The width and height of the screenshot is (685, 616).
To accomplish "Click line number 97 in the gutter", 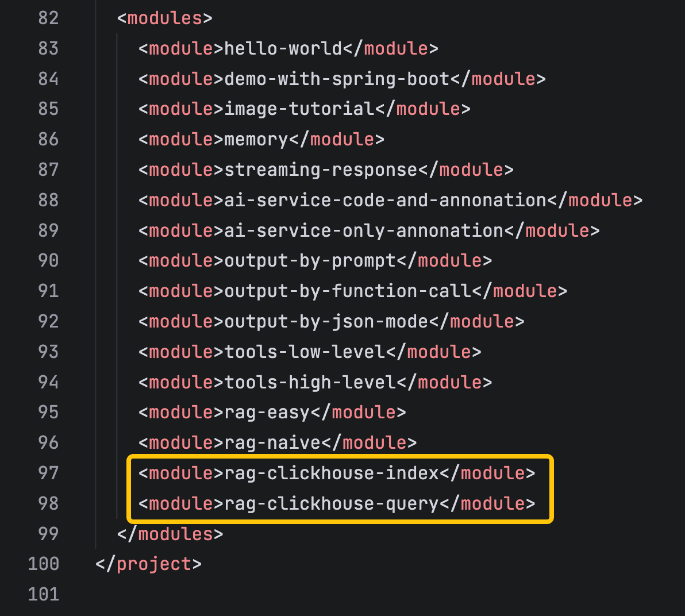I will pyautogui.click(x=48, y=473).
